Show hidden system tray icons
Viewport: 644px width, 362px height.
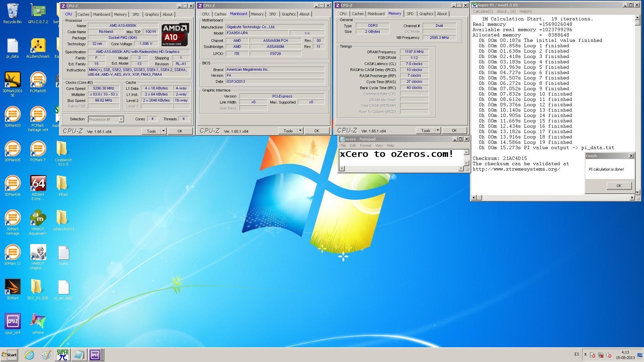586,355
